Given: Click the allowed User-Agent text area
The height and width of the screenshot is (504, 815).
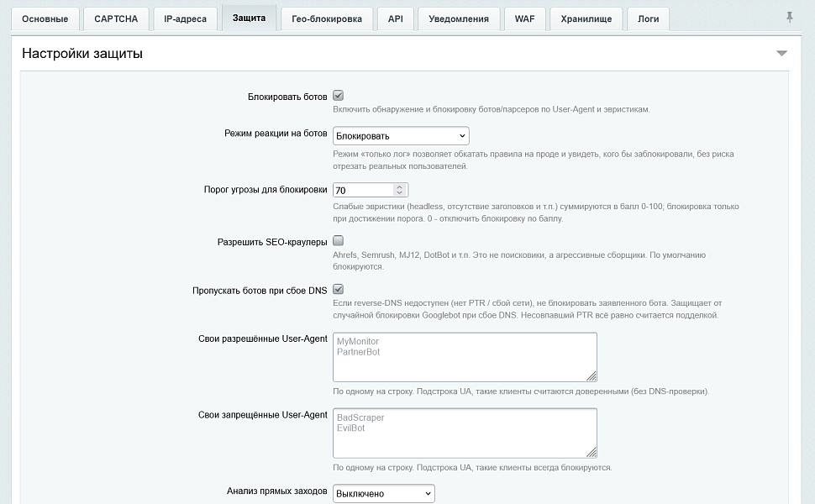Looking at the screenshot, I should pyautogui.click(x=465, y=357).
